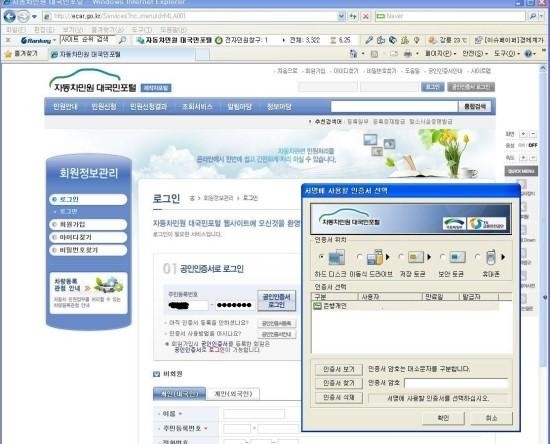This screenshot has width=550, height=444.
Task: Open the 민원신청 navigation menu
Action: point(104,107)
